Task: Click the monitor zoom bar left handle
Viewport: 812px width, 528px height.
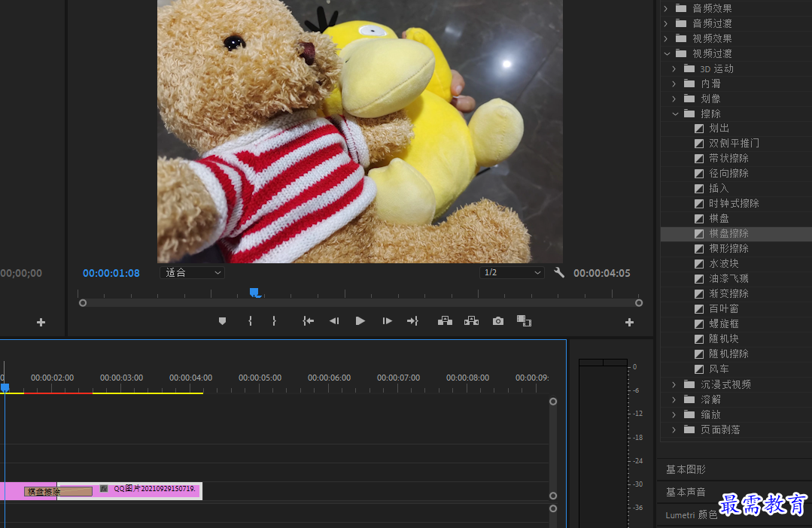Action: pyautogui.click(x=83, y=303)
